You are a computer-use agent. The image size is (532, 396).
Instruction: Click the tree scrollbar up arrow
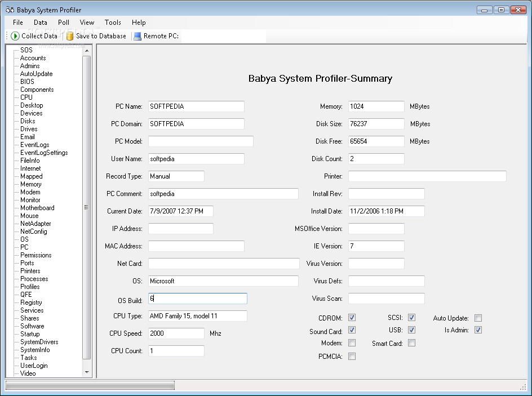coord(87,51)
